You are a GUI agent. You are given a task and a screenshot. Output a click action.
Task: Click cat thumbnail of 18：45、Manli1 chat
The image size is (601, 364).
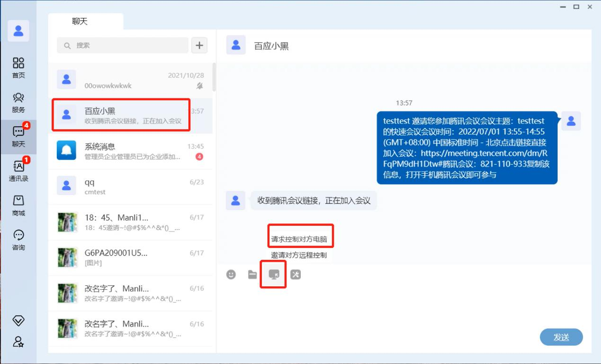(x=67, y=222)
